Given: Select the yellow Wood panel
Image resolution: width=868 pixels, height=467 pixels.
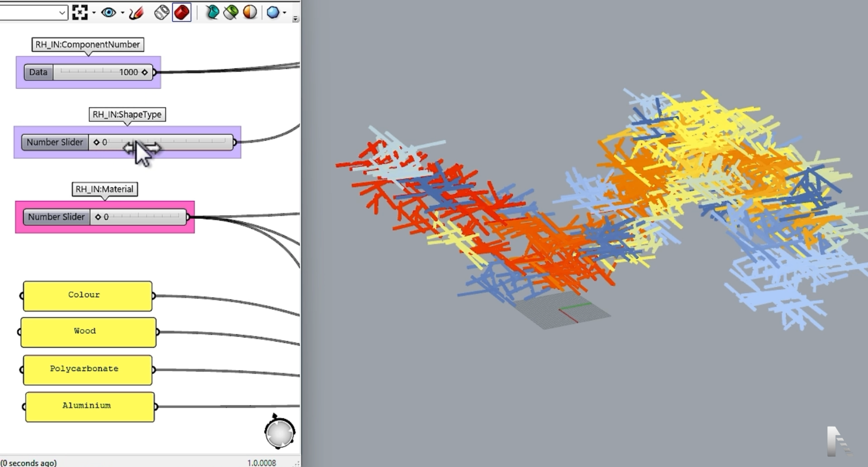Looking at the screenshot, I should point(88,332).
